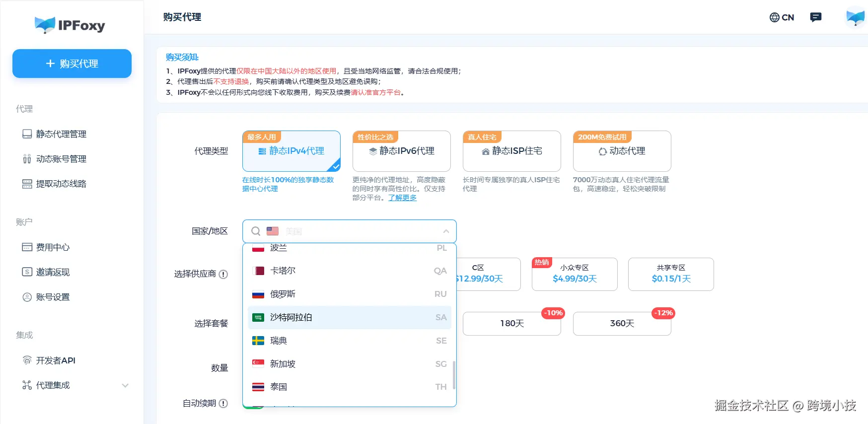Click the 动态代理 refresh icon

(603, 151)
